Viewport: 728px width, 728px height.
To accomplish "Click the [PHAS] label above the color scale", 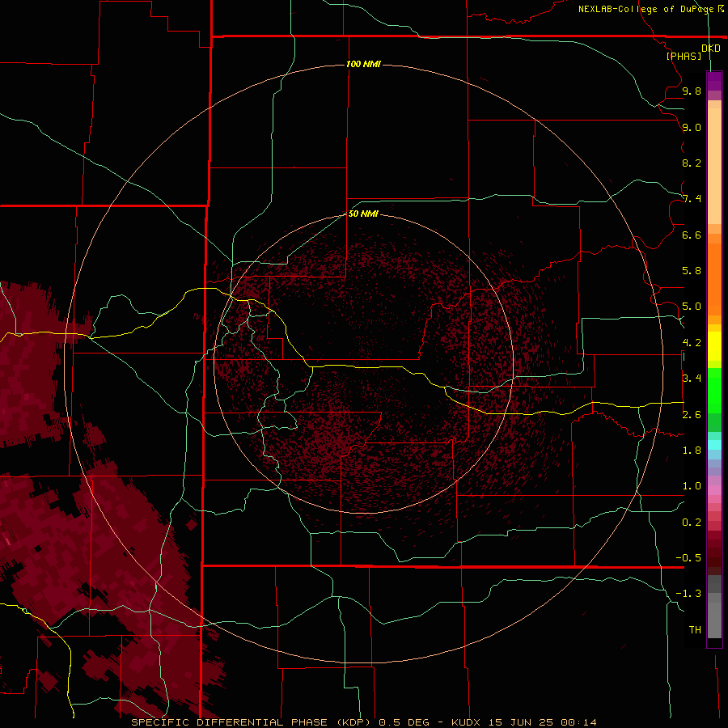I will pos(684,56).
